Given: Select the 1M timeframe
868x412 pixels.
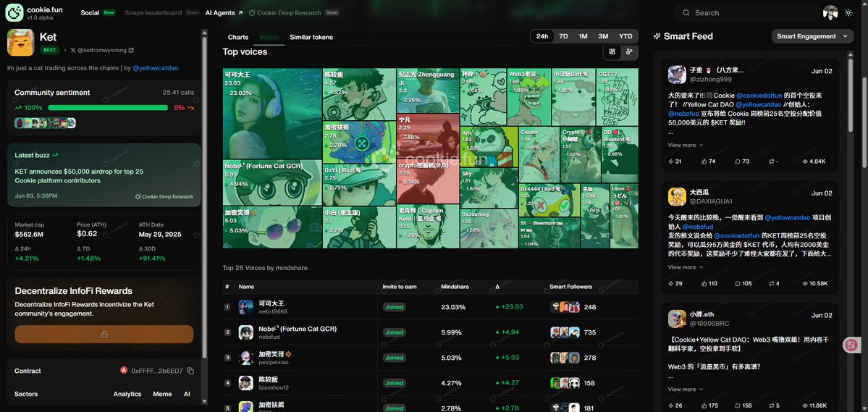Looking at the screenshot, I should click(x=583, y=36).
